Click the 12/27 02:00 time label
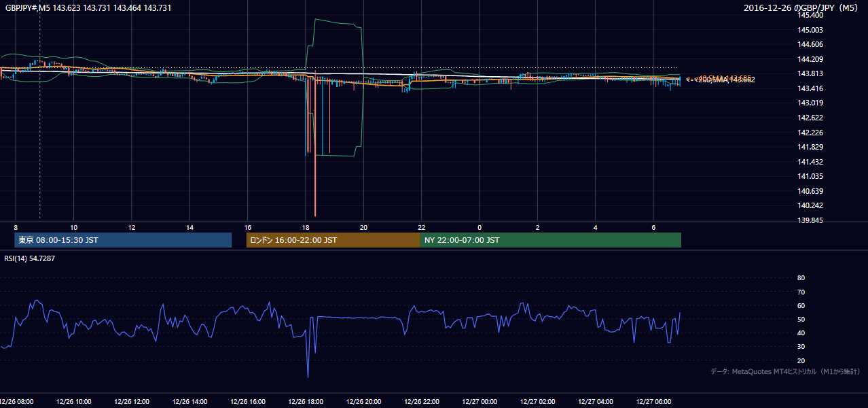The width and height of the screenshot is (868, 408). [537, 401]
